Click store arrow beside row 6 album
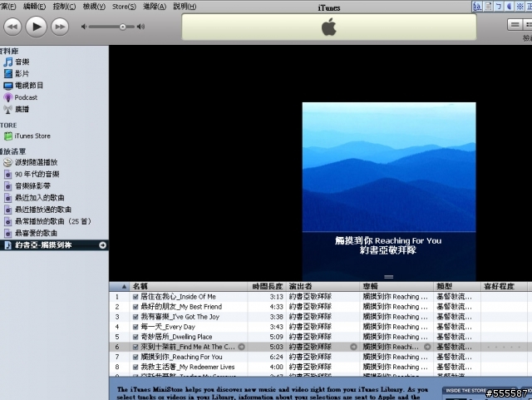This screenshot has width=532, height=400. [427, 347]
